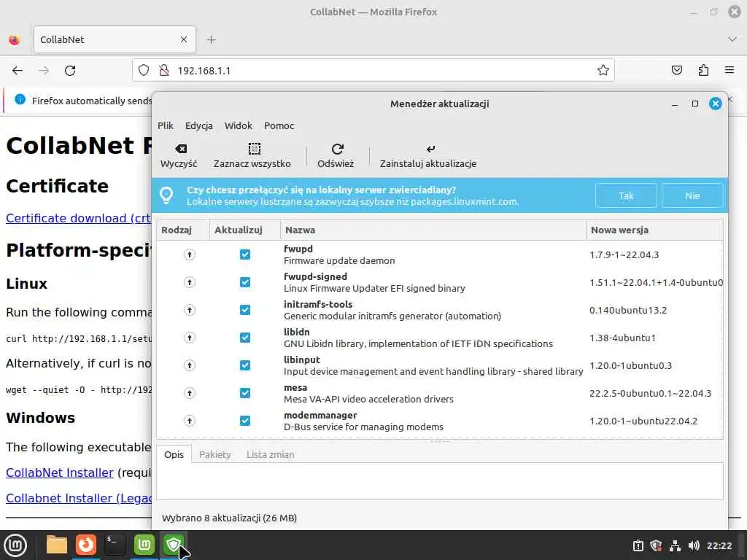This screenshot has height=560, width=747.
Task: Open Certificate download link in Firefox
Action: (x=79, y=218)
